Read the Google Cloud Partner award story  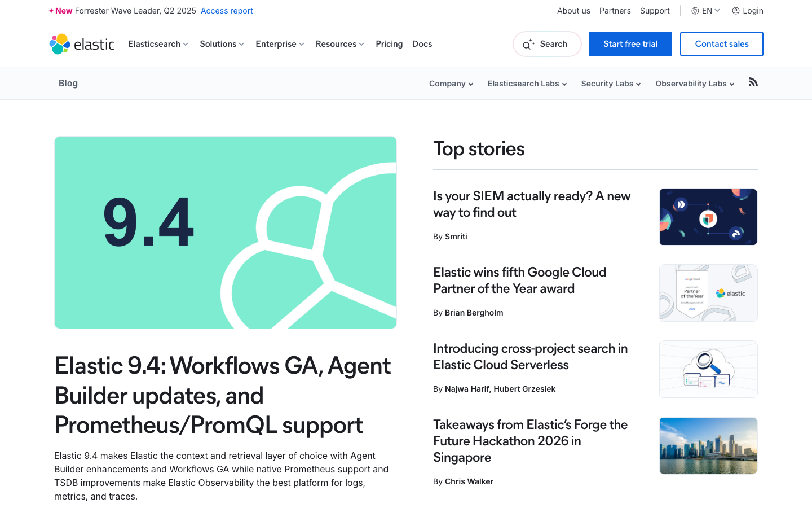pos(519,281)
